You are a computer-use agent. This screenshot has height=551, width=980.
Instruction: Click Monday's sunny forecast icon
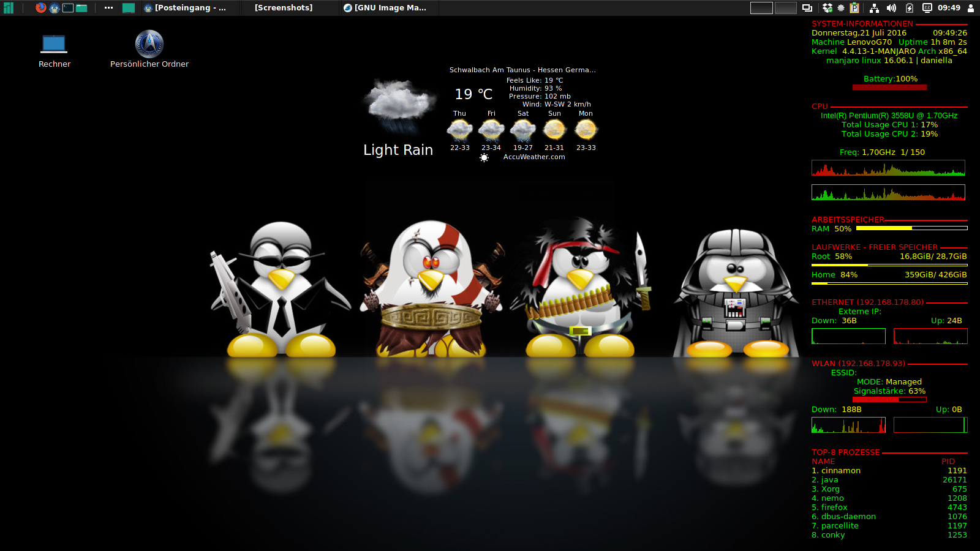pos(586,129)
